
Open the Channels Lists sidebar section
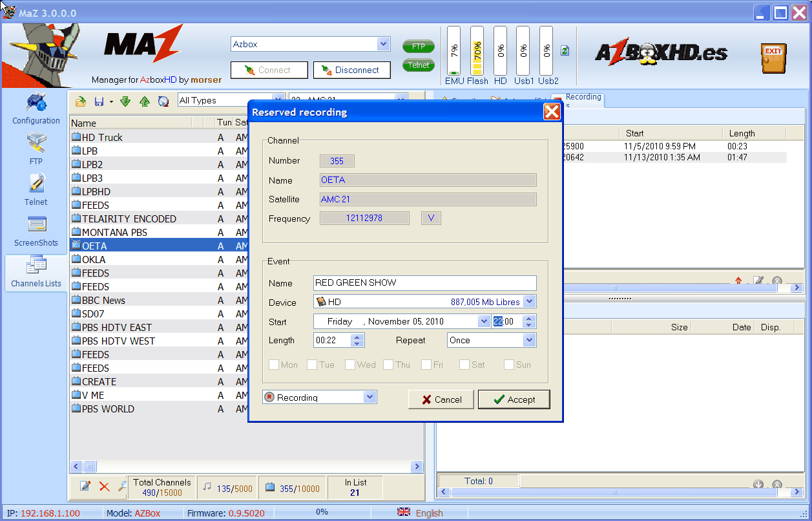click(36, 272)
